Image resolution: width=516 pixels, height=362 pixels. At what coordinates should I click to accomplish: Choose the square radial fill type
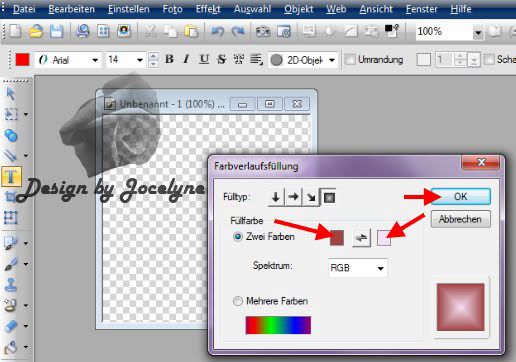329,197
